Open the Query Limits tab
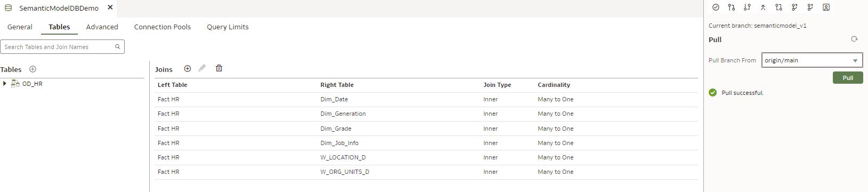Image resolution: width=868 pixels, height=192 pixels. (228, 27)
